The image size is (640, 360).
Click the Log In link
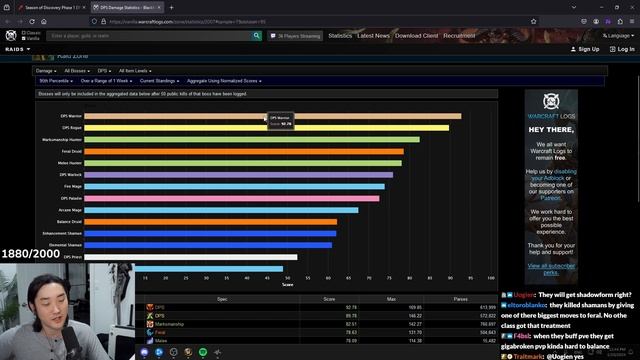[x=622, y=49]
